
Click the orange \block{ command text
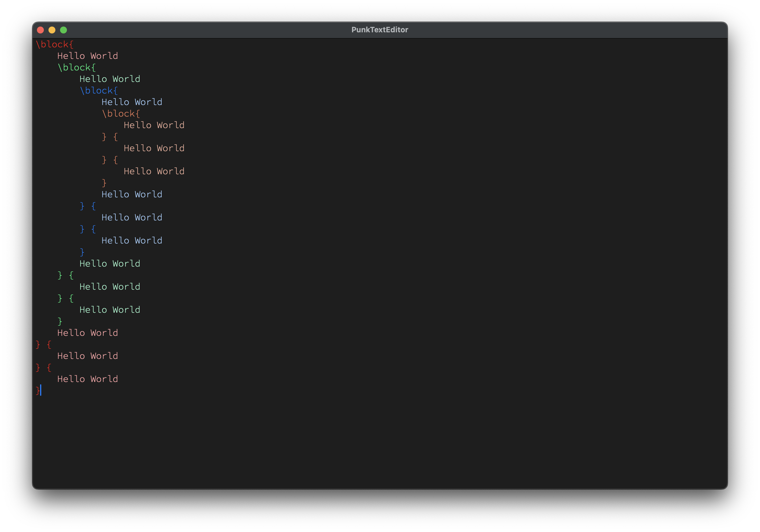[x=121, y=114]
